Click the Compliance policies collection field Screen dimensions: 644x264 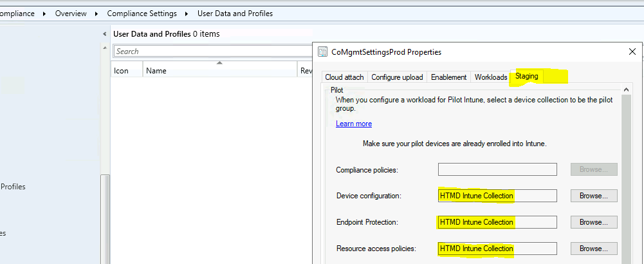(x=497, y=169)
